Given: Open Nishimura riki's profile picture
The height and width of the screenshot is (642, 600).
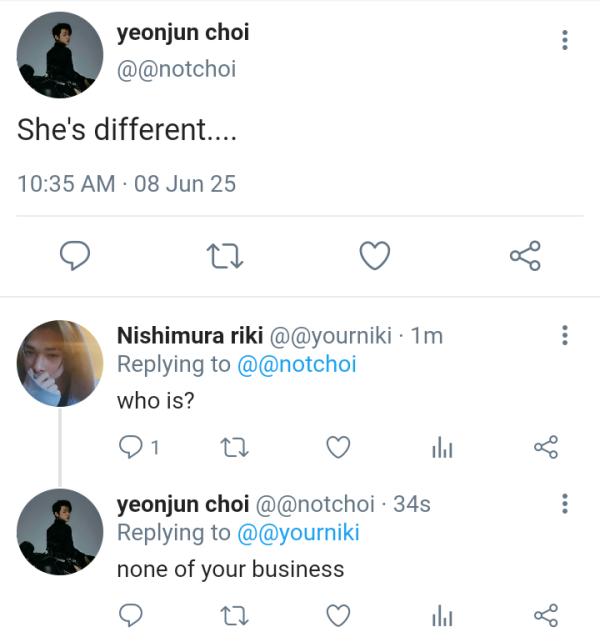Looking at the screenshot, I should pyautogui.click(x=60, y=363).
